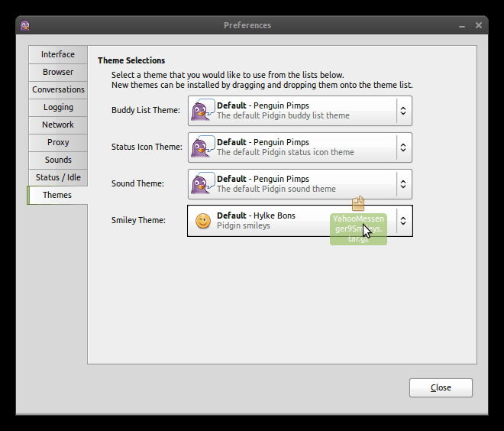504x431 pixels.
Task: Open the Smiley Theme dropdown arrows
Action: pyautogui.click(x=403, y=221)
